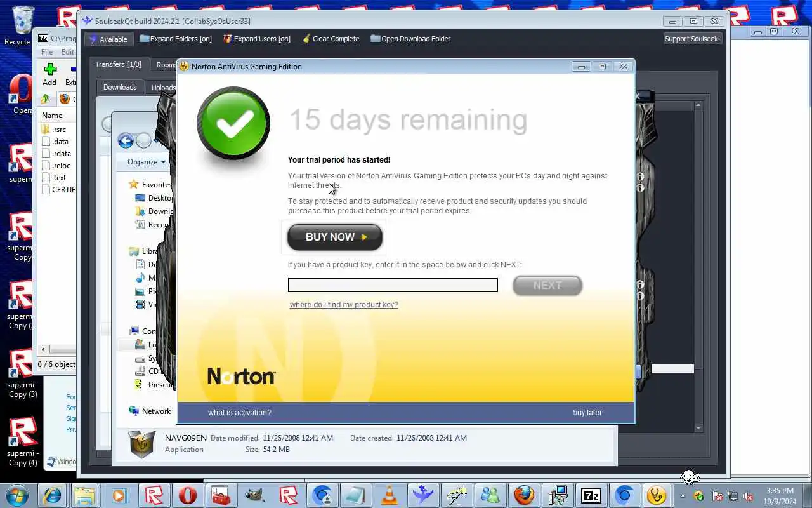
Task: Select the Downloads sub-tab
Action: (x=120, y=87)
